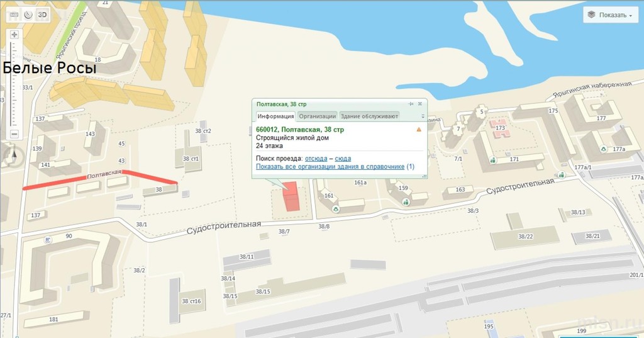Click the zoom level slider track

tap(14, 82)
